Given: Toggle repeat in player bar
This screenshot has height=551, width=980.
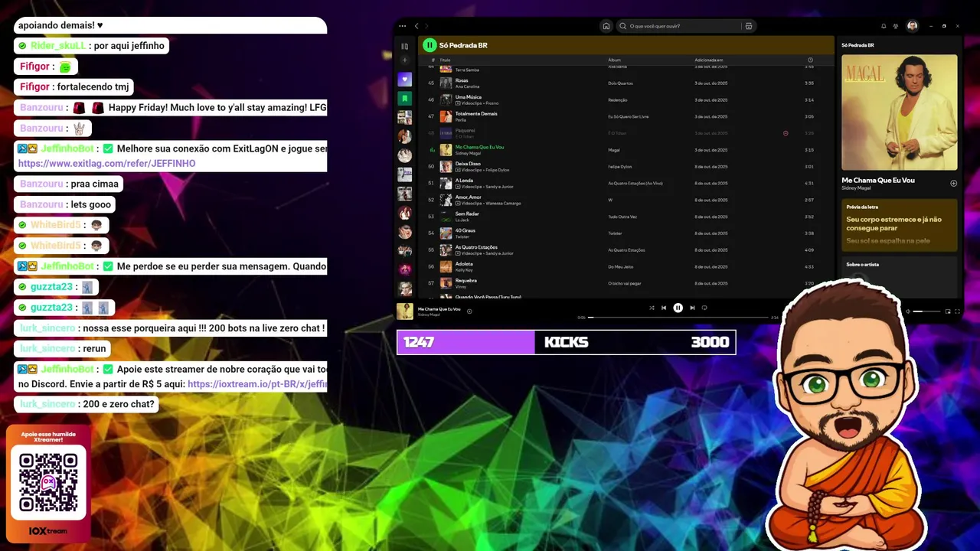Looking at the screenshot, I should point(704,308).
